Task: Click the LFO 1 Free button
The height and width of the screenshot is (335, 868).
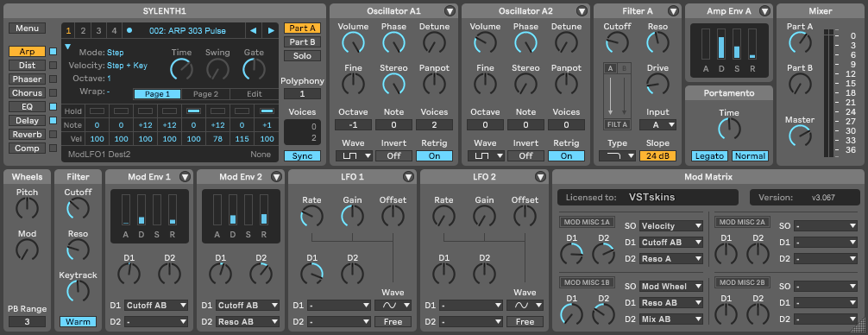Action: tap(393, 322)
